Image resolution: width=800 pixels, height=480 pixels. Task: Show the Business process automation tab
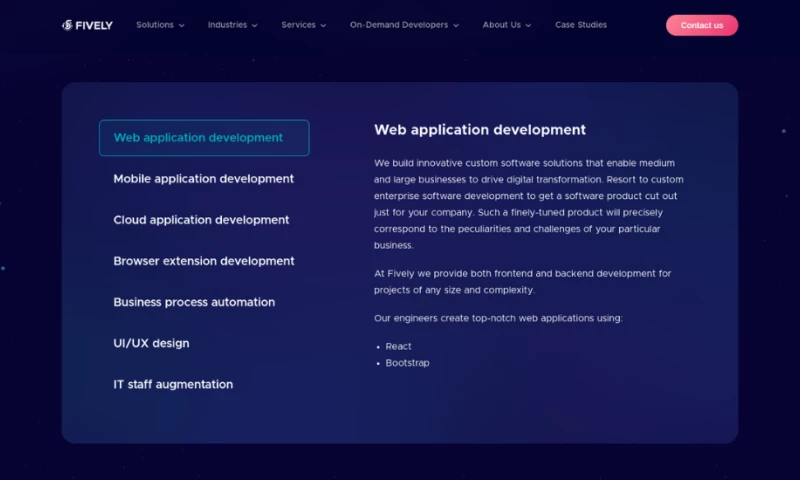pos(193,302)
